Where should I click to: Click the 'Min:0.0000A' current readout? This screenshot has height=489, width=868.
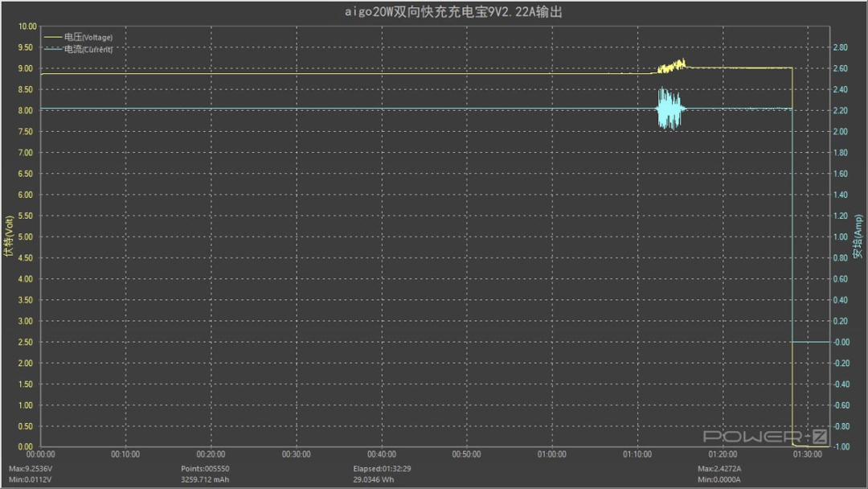(719, 479)
